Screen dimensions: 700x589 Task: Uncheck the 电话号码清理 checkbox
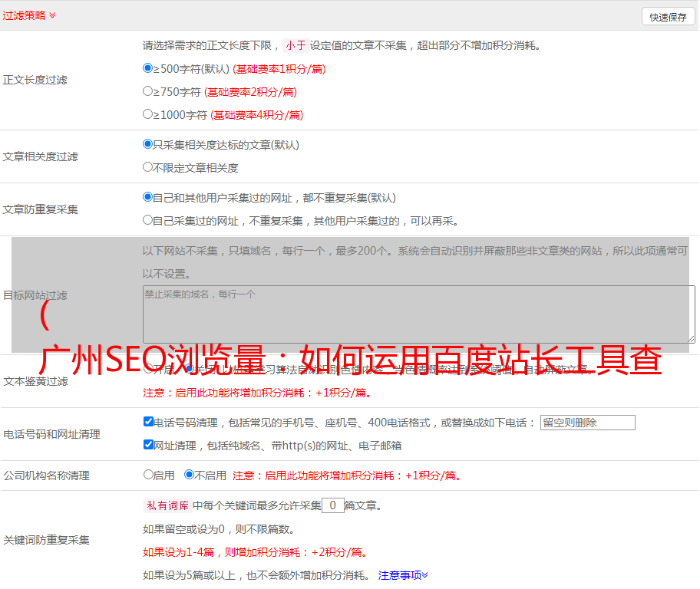click(x=148, y=422)
